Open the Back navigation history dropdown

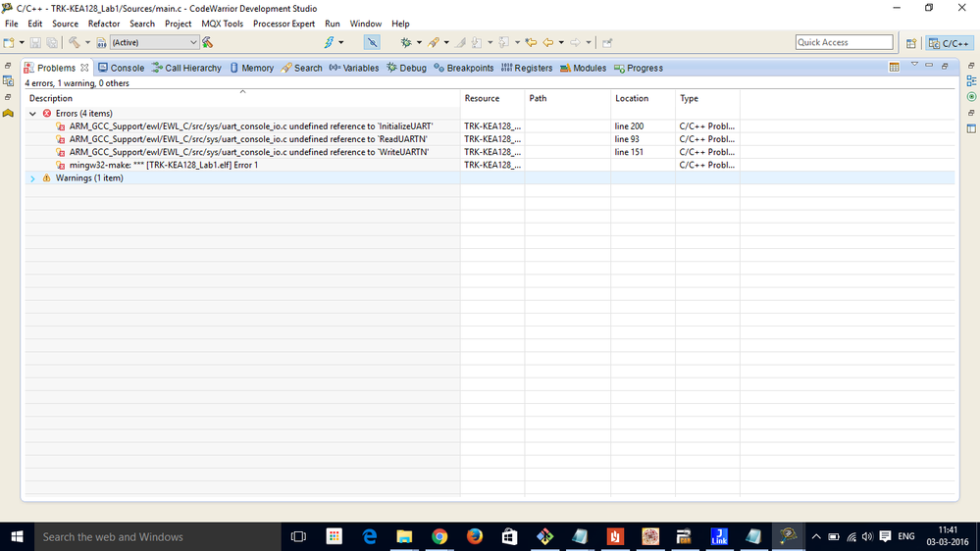pyautogui.click(x=561, y=42)
